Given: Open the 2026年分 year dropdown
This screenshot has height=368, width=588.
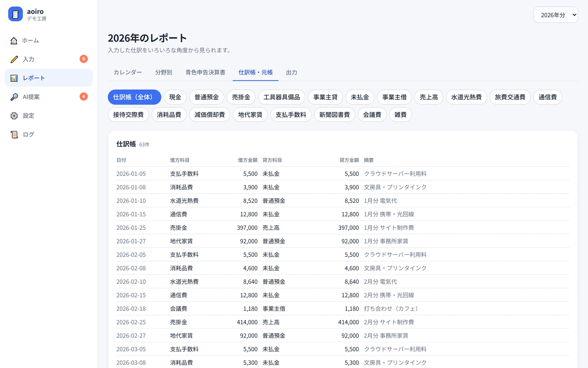Looking at the screenshot, I should click(x=556, y=15).
